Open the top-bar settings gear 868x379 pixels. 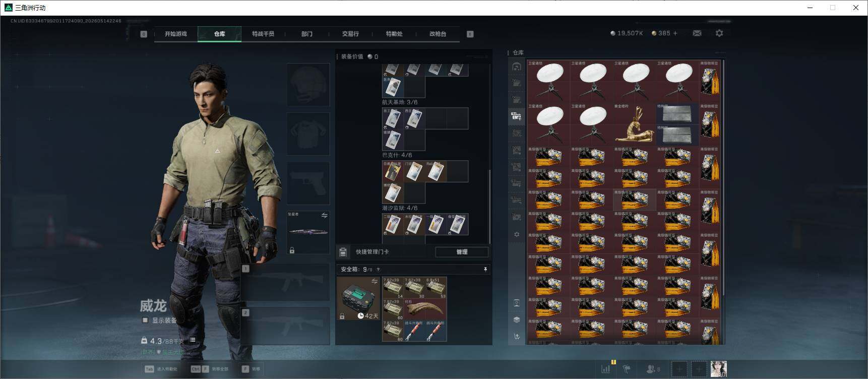point(719,33)
